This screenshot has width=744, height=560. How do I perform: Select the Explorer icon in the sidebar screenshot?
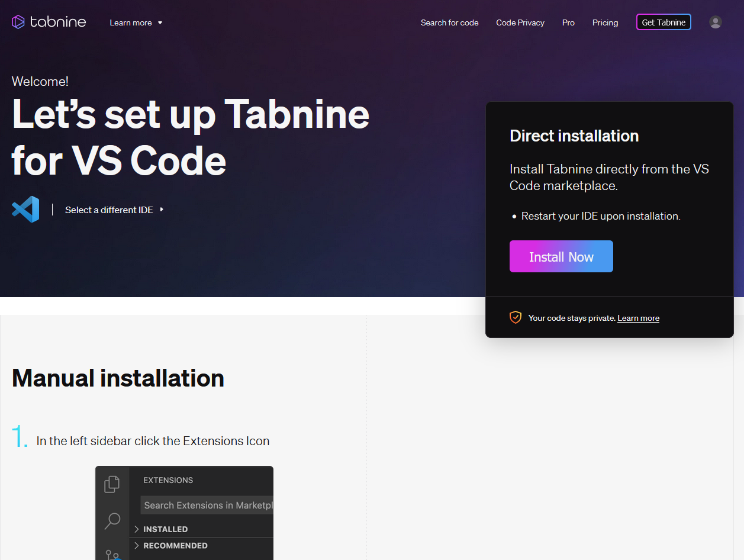coord(112,484)
